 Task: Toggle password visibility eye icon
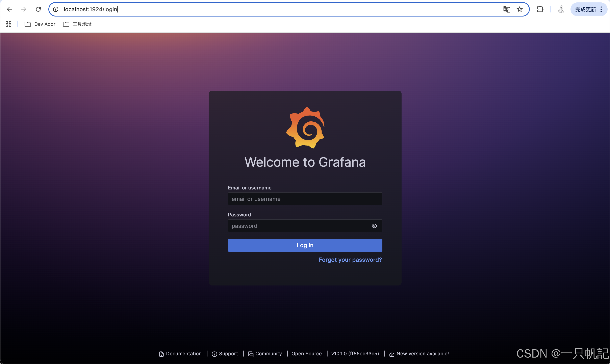click(374, 226)
